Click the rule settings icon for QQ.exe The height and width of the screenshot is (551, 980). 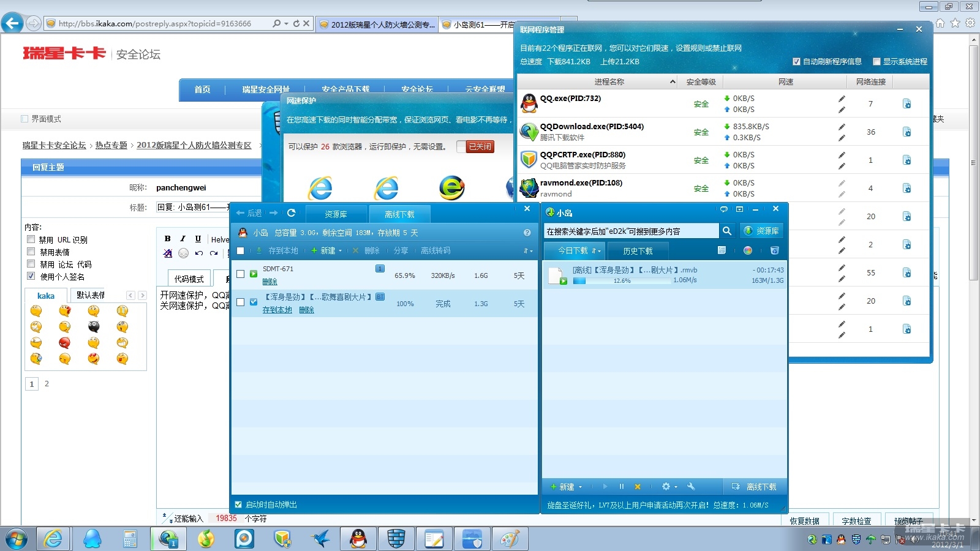pos(907,104)
